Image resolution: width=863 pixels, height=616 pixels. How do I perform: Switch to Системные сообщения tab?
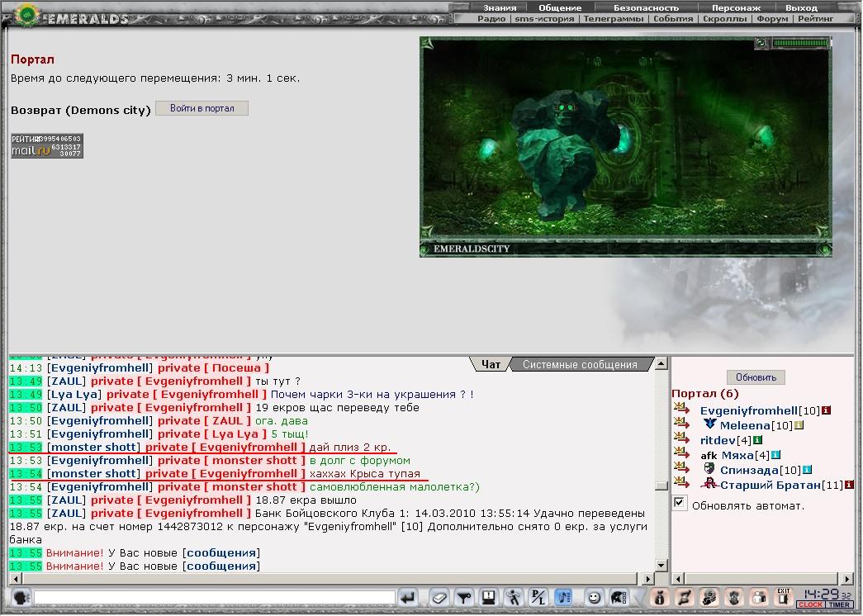click(580, 364)
